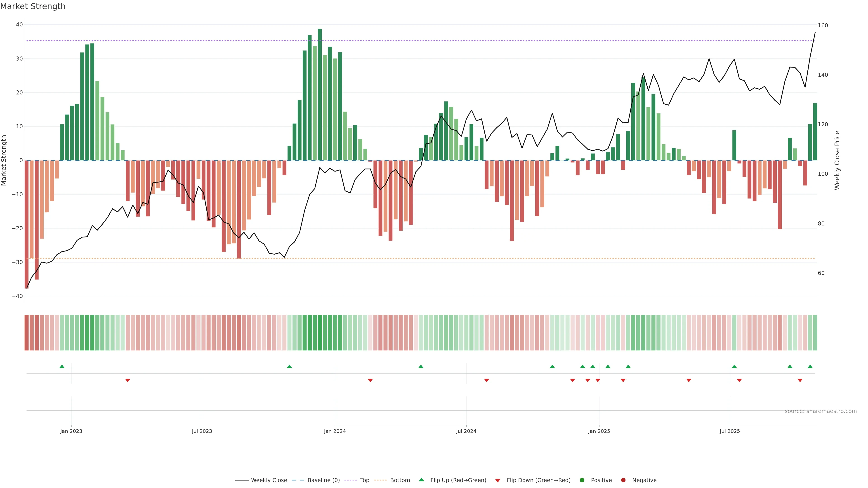Click the dark red Negative legend dot
868x488 pixels.
tap(623, 480)
